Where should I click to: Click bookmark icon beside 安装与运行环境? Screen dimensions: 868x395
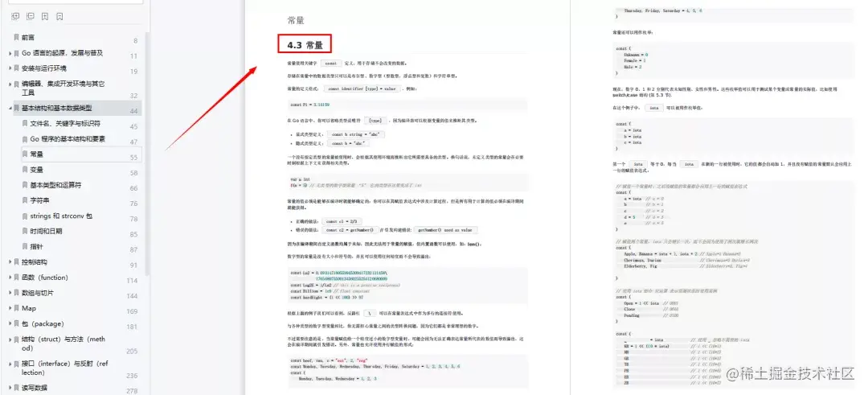pyautogui.click(x=17, y=68)
